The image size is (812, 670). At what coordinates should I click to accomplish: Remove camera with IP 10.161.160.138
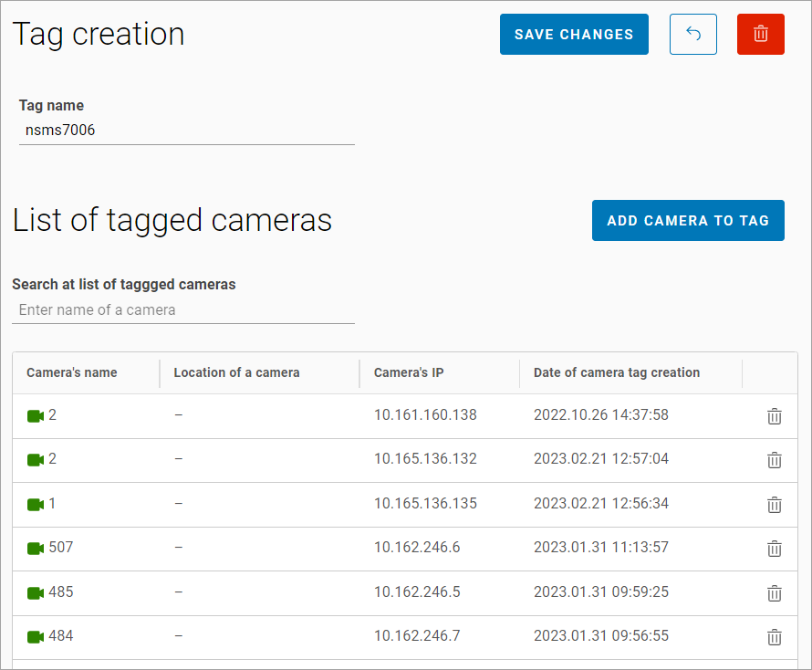(774, 416)
